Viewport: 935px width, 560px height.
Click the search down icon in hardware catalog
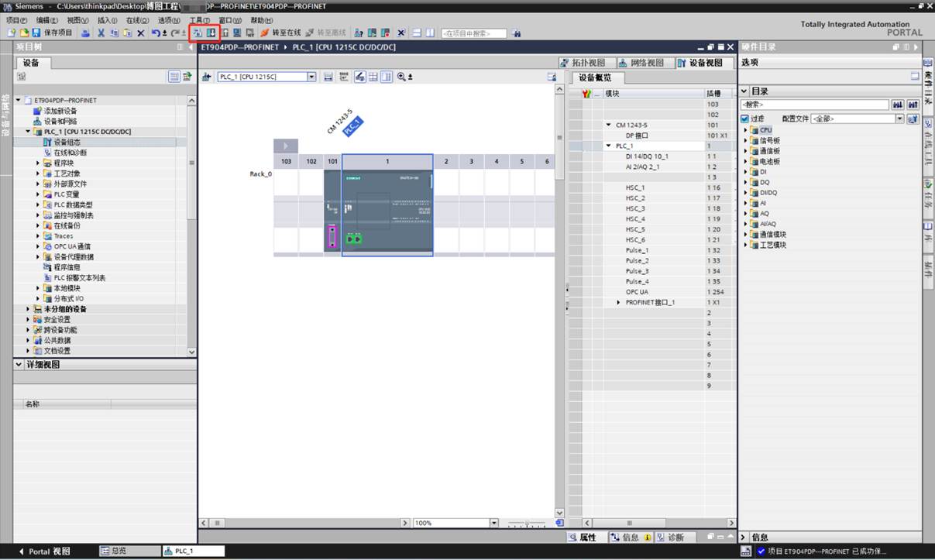pyautogui.click(x=899, y=105)
